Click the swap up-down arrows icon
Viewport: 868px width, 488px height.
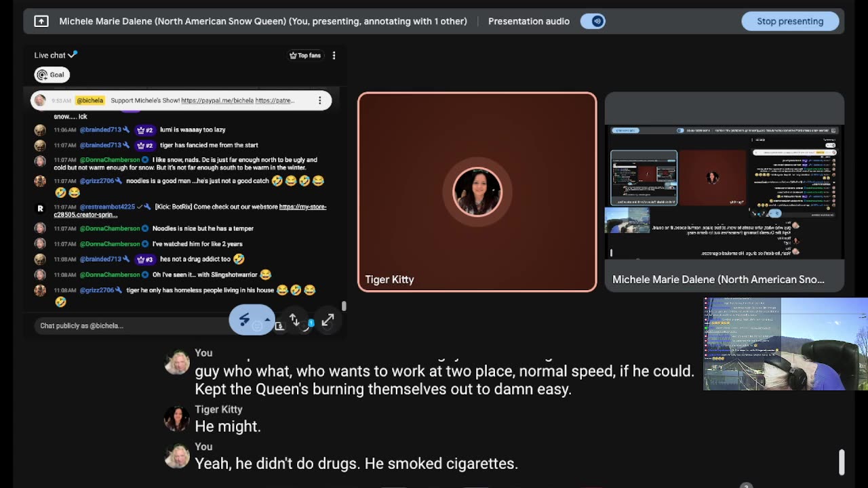coord(294,319)
